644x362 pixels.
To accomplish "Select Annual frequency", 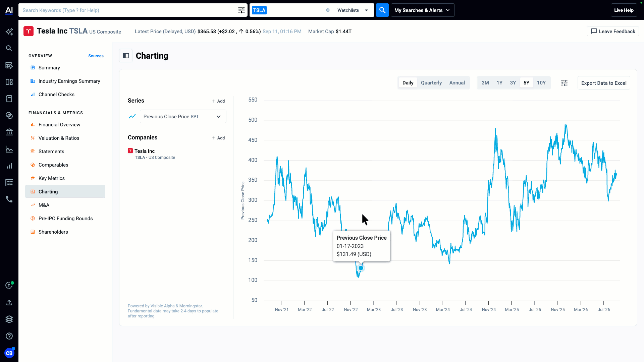I will pyautogui.click(x=457, y=83).
